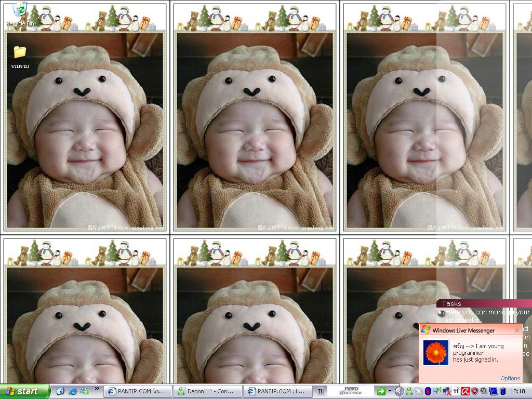
Task: Click the orange flower contact picture
Action: coord(436,353)
